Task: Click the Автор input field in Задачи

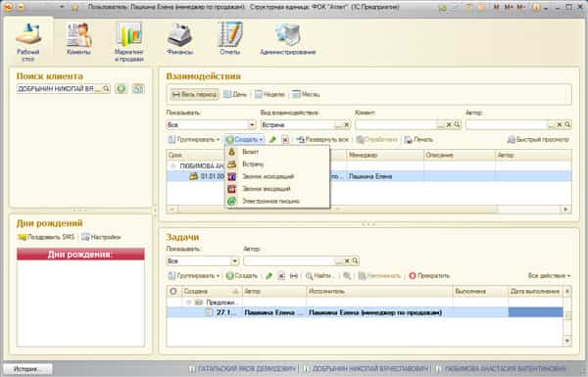Action: pyautogui.click(x=289, y=260)
